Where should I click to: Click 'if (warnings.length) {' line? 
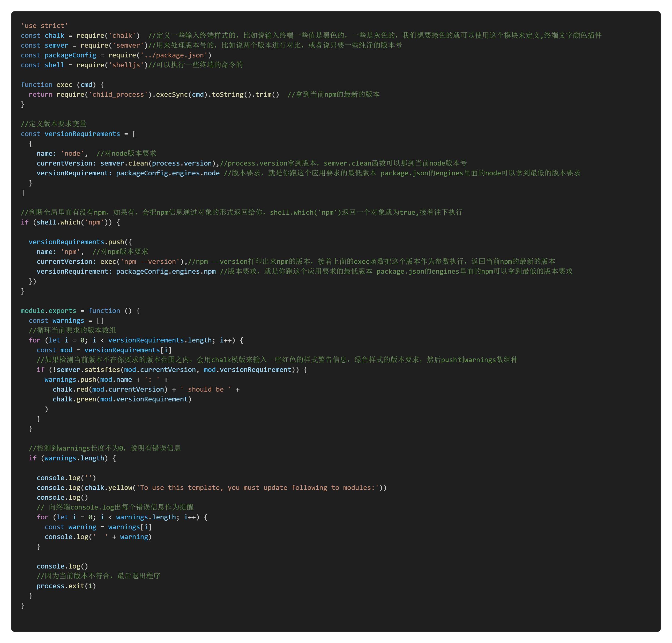(72, 458)
